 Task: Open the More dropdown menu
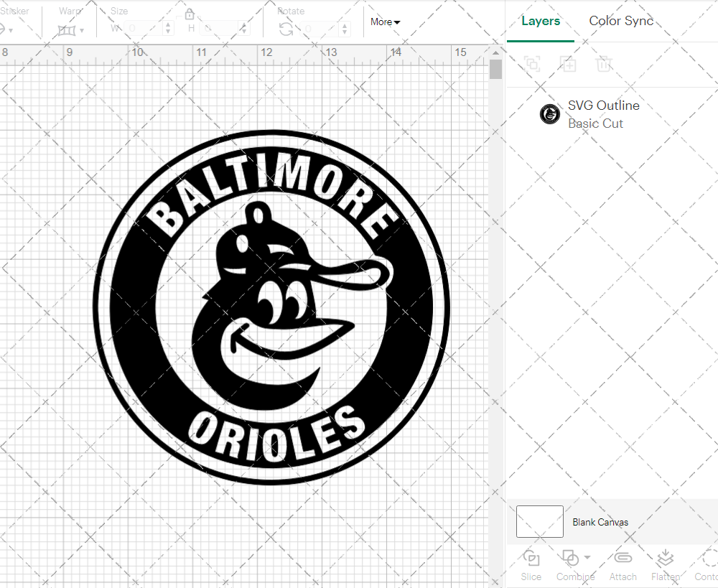pyautogui.click(x=385, y=22)
